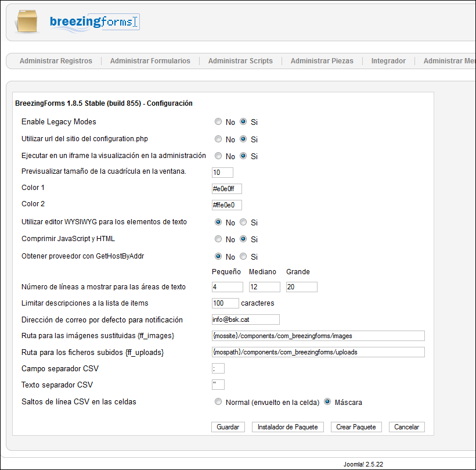Screen dimensions: 476x470
Task: Click the Mediano text area lines field
Action: tap(264, 287)
